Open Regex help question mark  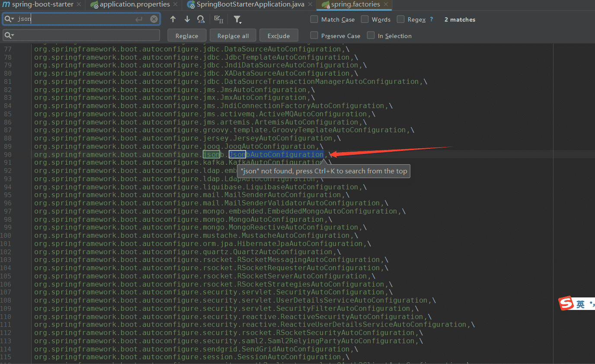pyautogui.click(x=432, y=19)
